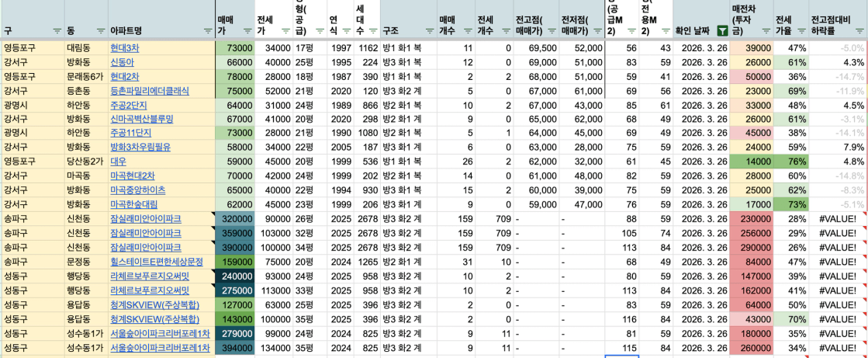Open the 마곡한숲대림 apartment link
Viewport: 868px width, 358px height.
click(x=133, y=205)
